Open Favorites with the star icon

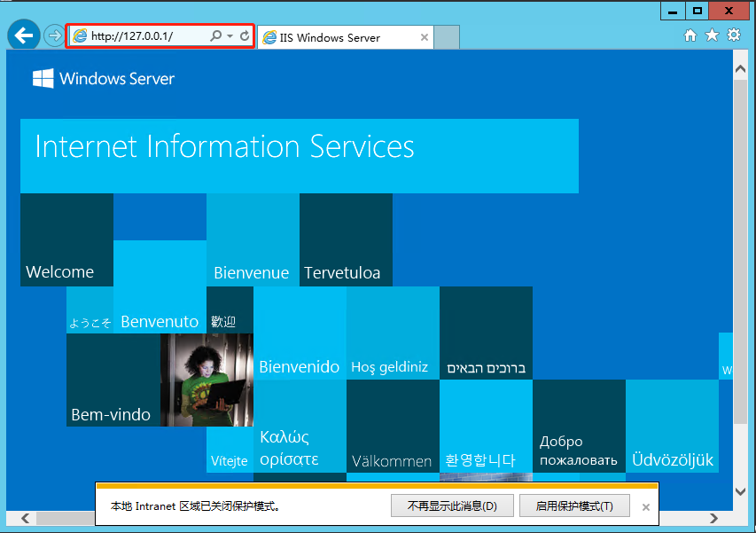coord(712,35)
